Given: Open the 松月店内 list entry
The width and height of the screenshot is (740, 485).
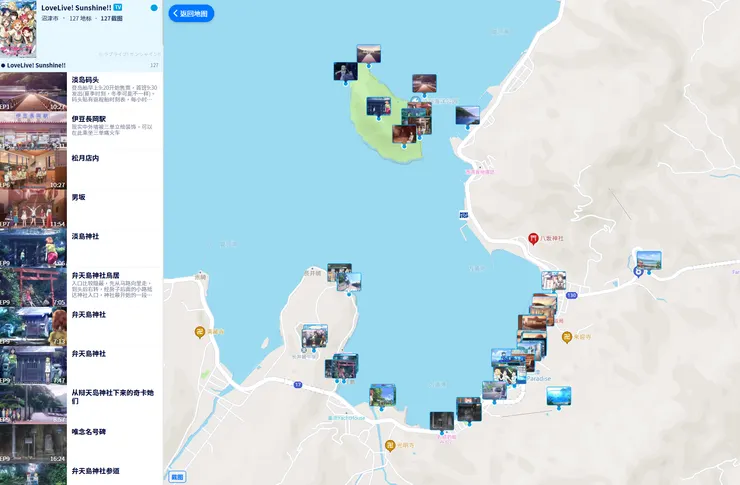Looking at the screenshot, I should click(81, 170).
